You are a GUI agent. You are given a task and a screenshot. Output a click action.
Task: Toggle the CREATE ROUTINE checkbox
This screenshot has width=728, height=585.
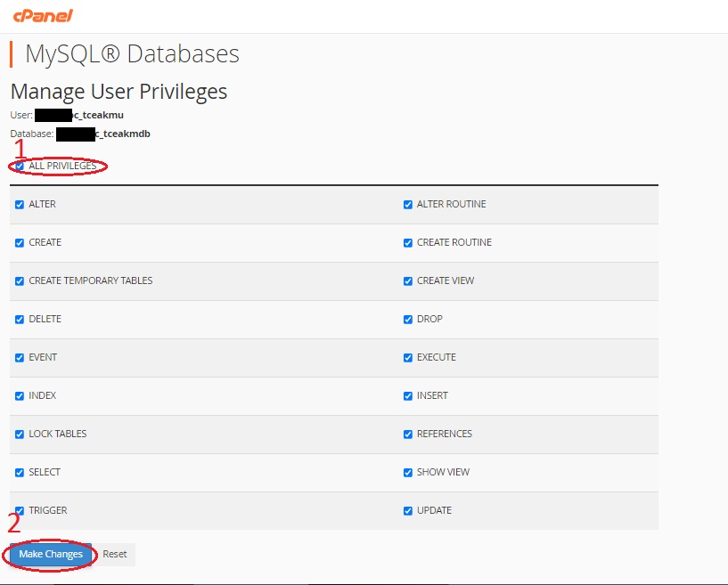(407, 242)
